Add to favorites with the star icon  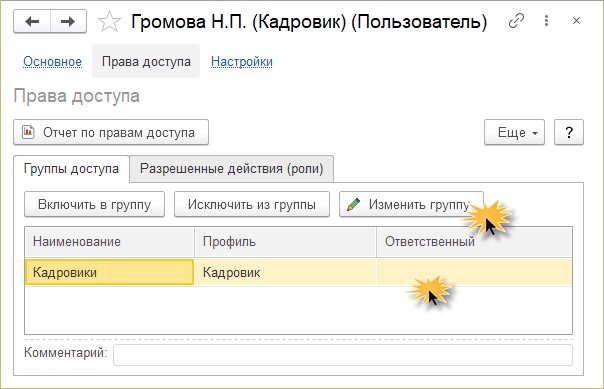pyautogui.click(x=109, y=22)
